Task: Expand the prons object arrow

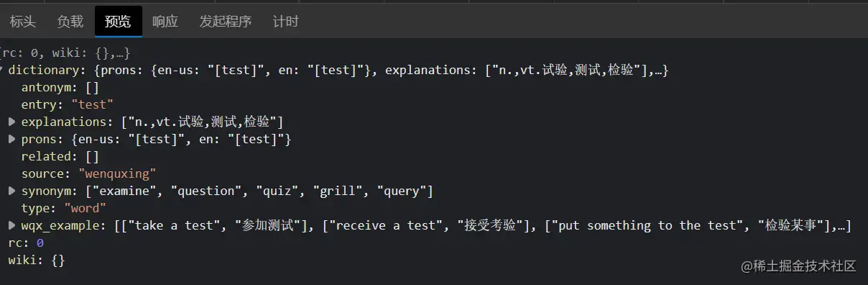Action: (12, 139)
